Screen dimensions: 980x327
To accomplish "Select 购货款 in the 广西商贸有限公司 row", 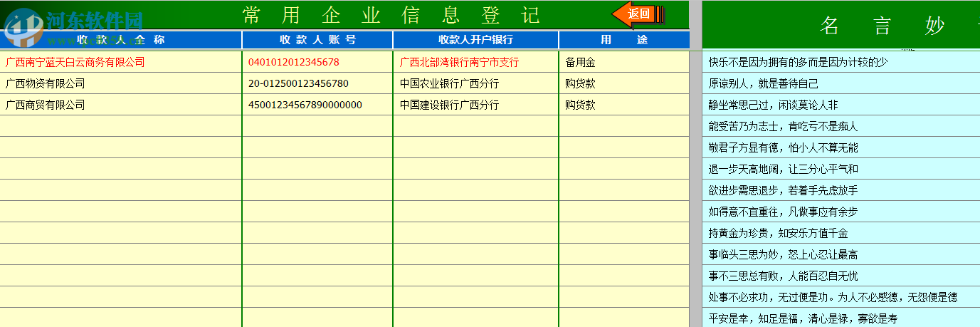I will (x=624, y=105).
